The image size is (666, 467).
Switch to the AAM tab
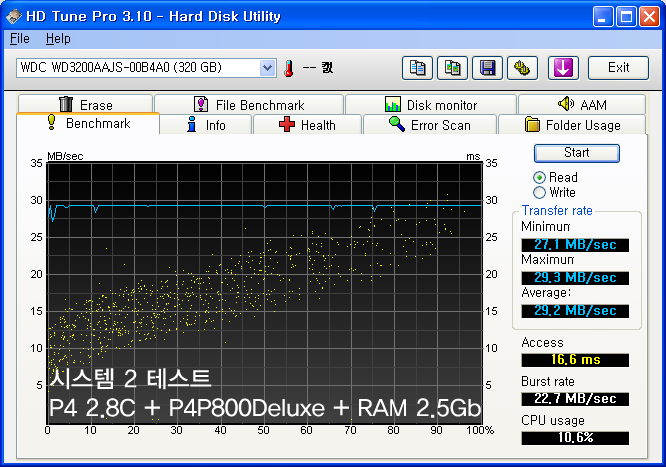[582, 105]
